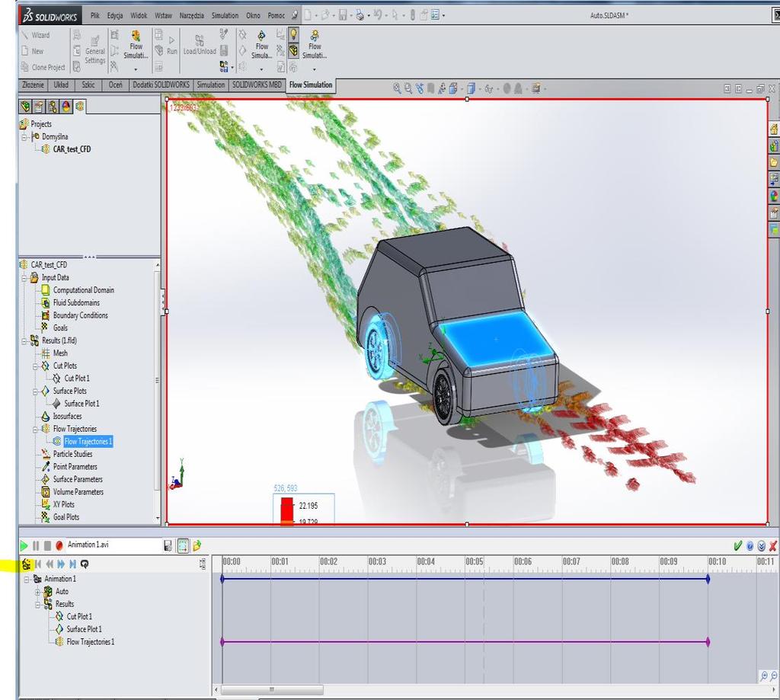Open the dropdown under the last Flow Simulati... button
This screenshot has height=700, width=780.
coord(314,69)
